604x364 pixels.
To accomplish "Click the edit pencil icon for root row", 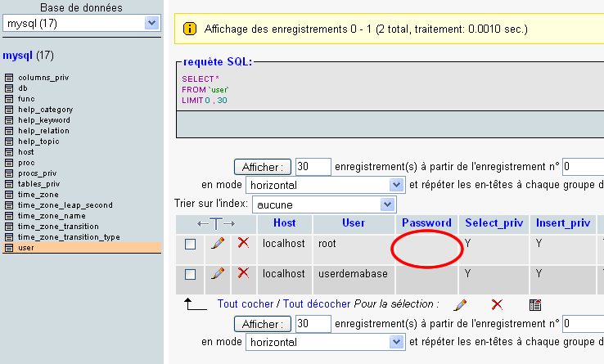I will (218, 243).
